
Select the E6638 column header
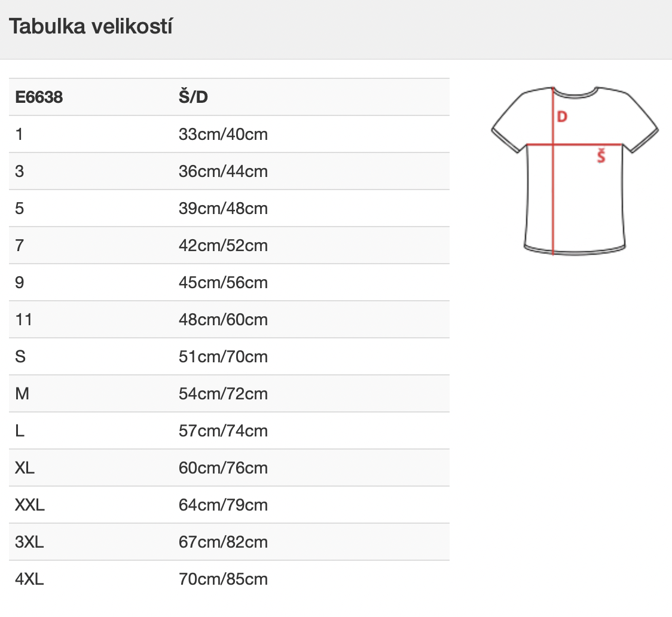click(39, 97)
